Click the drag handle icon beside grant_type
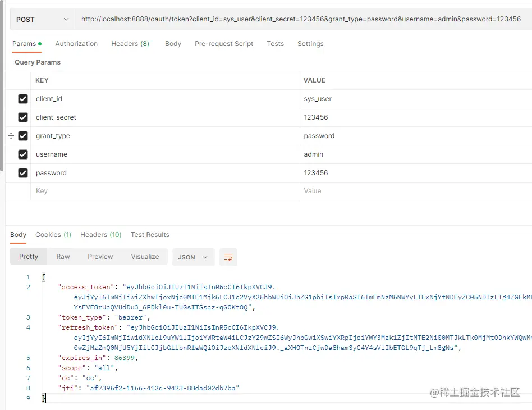 [11, 136]
